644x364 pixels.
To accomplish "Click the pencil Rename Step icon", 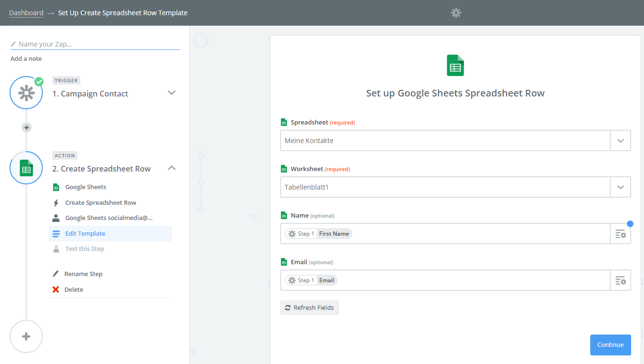I will (x=56, y=274).
